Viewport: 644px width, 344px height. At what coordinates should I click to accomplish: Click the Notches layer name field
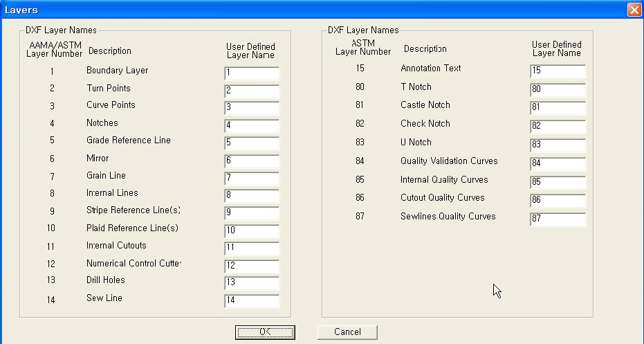pyautogui.click(x=252, y=126)
